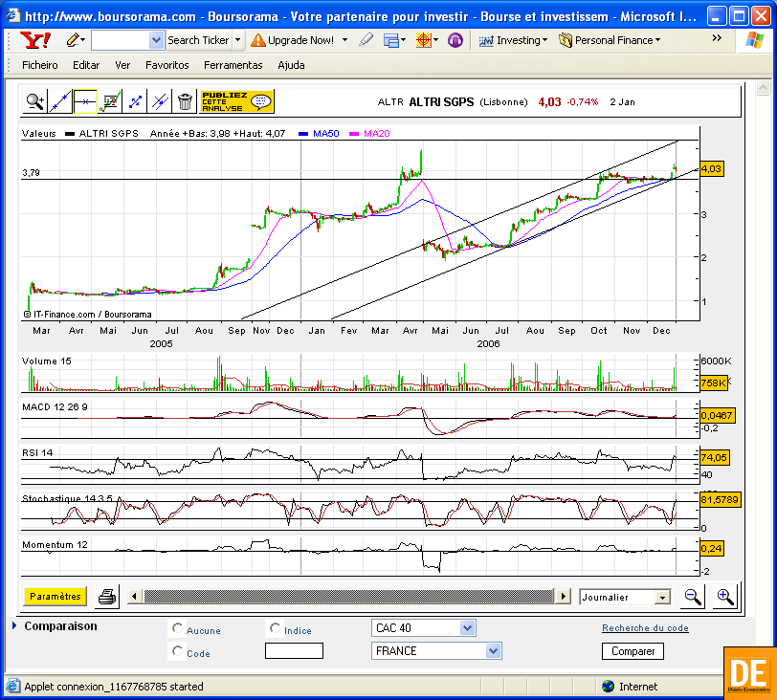Viewport: 777px width, 700px height.
Task: Click the zoom in magnifier under the chart
Action: point(725,597)
